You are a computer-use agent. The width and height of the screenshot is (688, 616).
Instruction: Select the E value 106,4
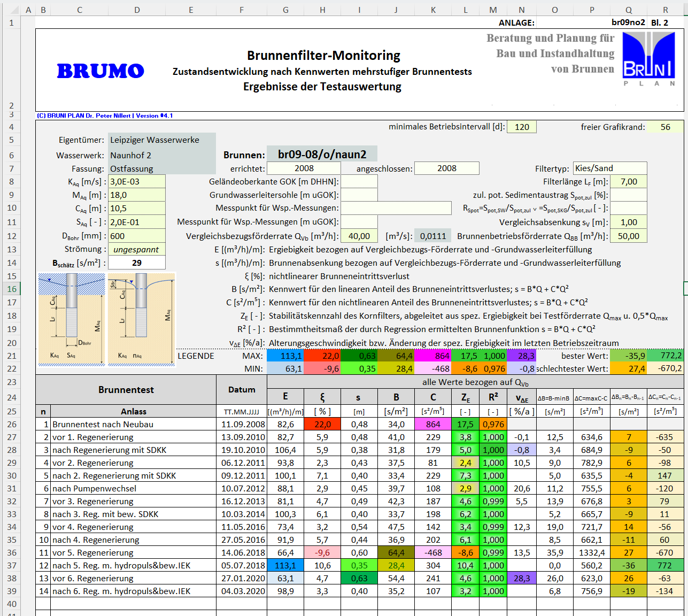click(x=285, y=450)
